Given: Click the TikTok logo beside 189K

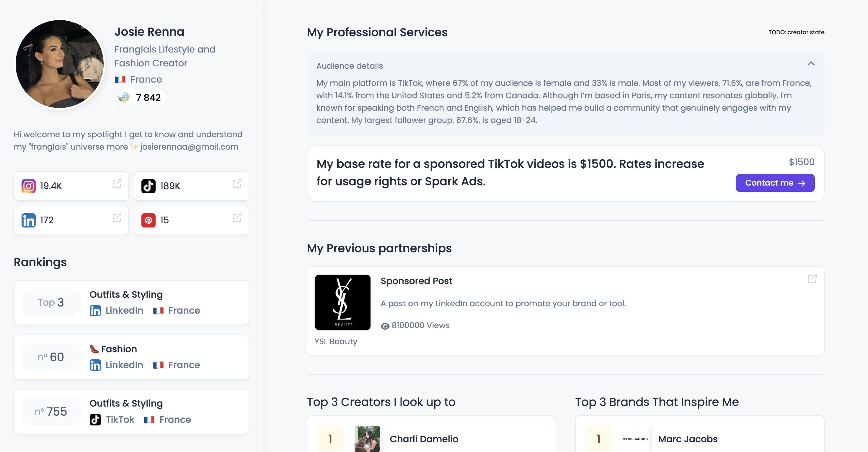Looking at the screenshot, I should click(x=148, y=186).
